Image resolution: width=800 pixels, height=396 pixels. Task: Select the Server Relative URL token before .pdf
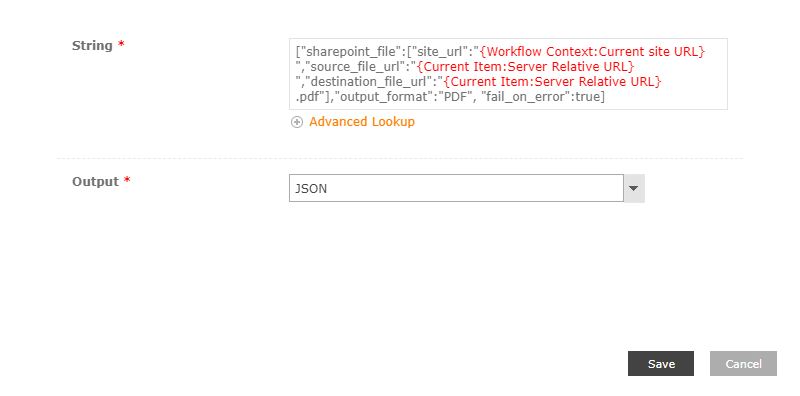553,81
